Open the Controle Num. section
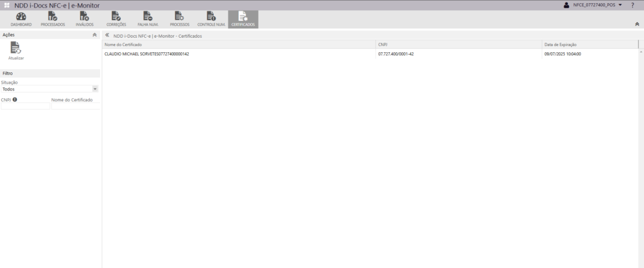Viewport: 644px width, 268px height. (x=211, y=18)
